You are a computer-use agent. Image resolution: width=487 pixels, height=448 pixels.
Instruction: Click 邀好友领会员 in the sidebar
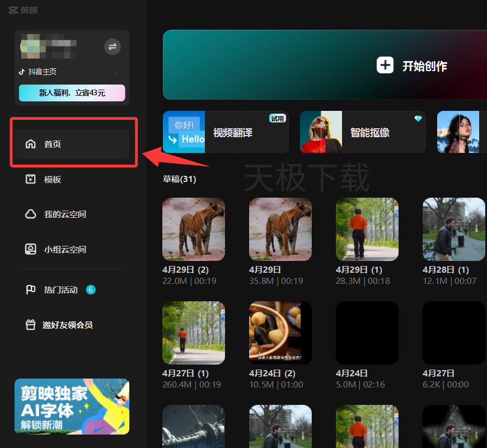(59, 325)
